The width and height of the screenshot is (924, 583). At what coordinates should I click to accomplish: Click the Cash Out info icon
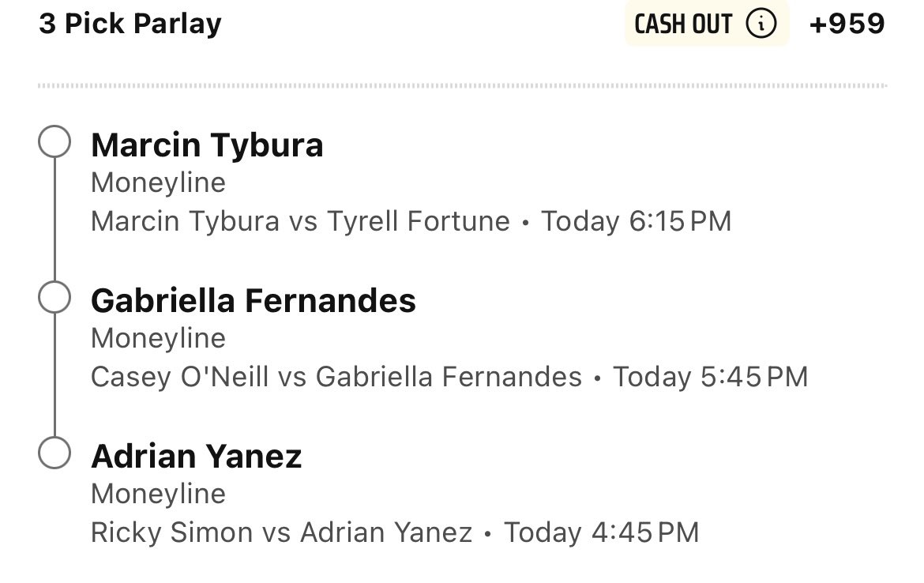(761, 24)
